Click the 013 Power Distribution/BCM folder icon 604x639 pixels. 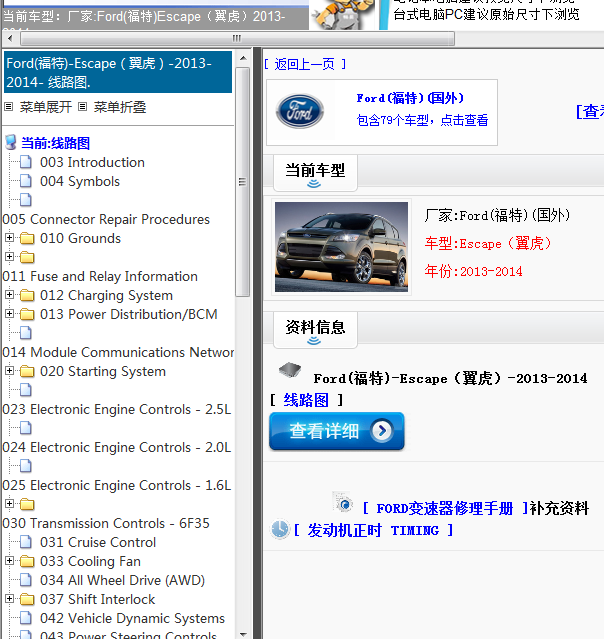27,314
